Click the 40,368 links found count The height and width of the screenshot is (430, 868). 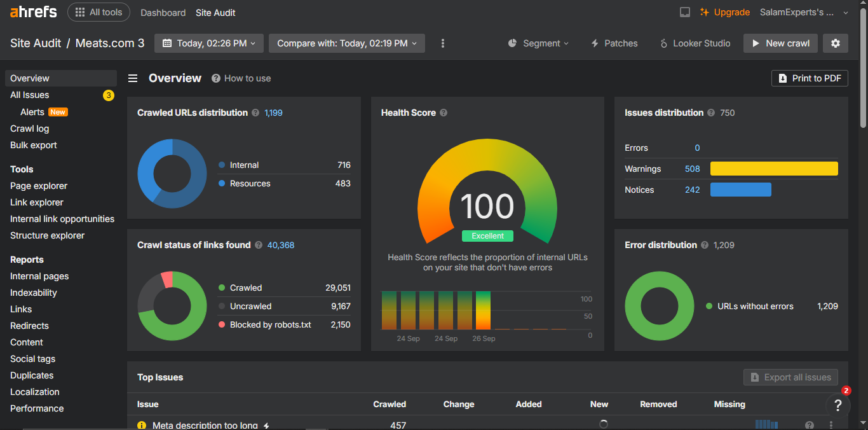tap(281, 245)
